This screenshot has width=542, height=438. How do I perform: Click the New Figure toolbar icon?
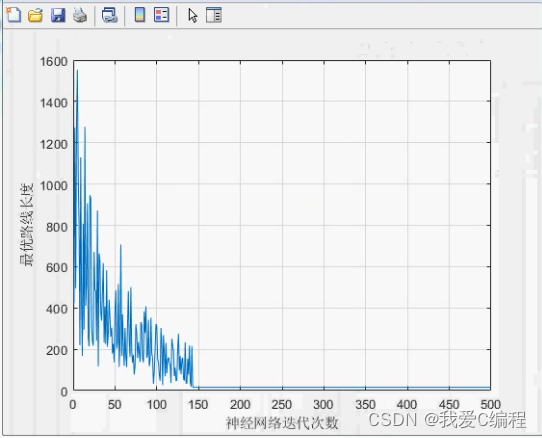13,15
